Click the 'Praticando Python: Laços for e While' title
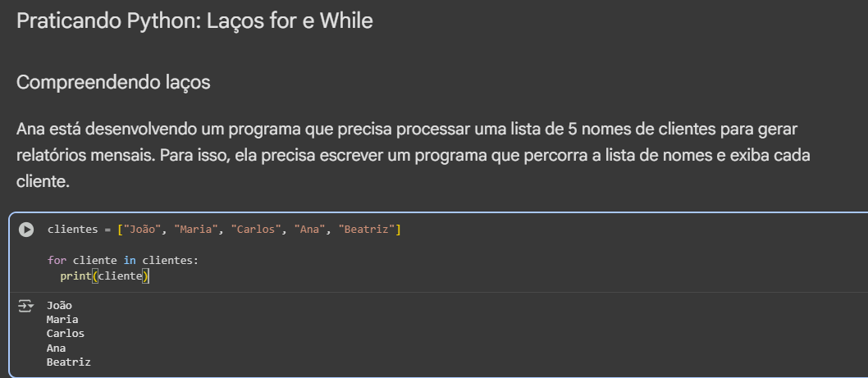 [x=194, y=21]
